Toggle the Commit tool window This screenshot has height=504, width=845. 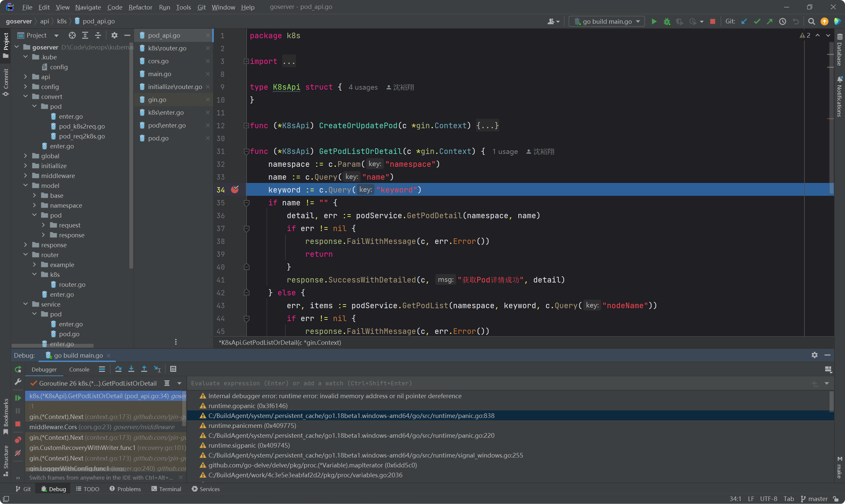pos(5,82)
